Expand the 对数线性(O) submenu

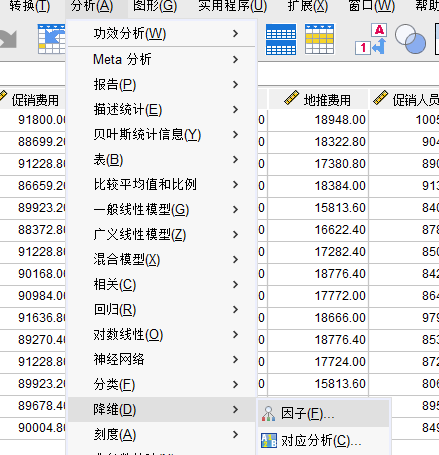tap(162, 335)
